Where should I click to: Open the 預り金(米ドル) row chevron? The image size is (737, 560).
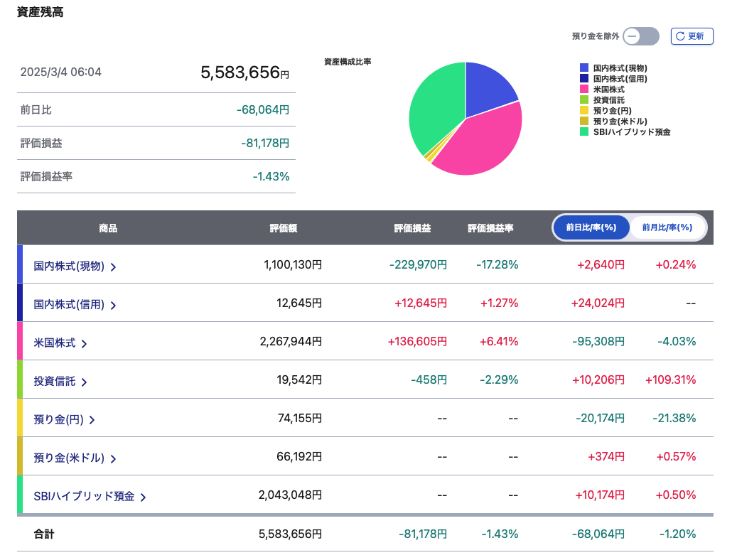pos(114,458)
